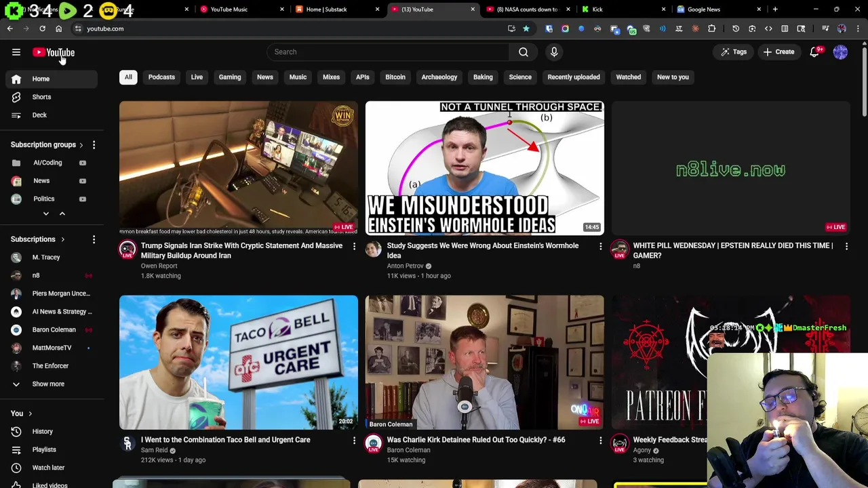Switch to Google News browser tab

coord(718,9)
